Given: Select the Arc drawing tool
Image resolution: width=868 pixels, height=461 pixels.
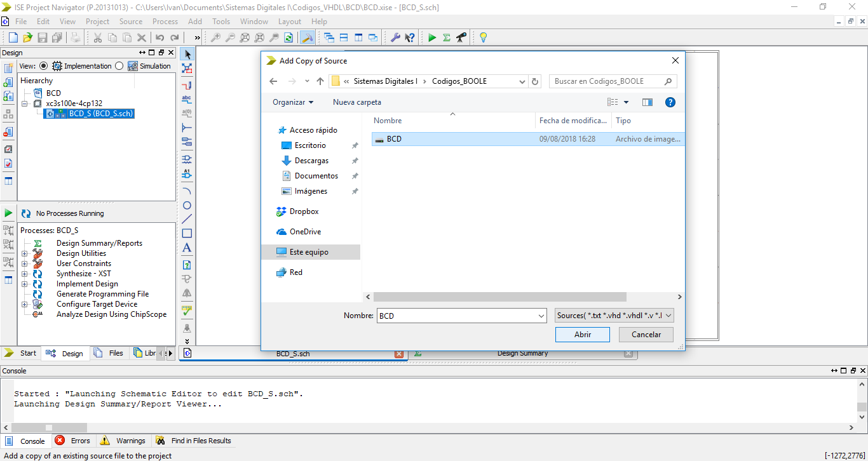Looking at the screenshot, I should (187, 190).
